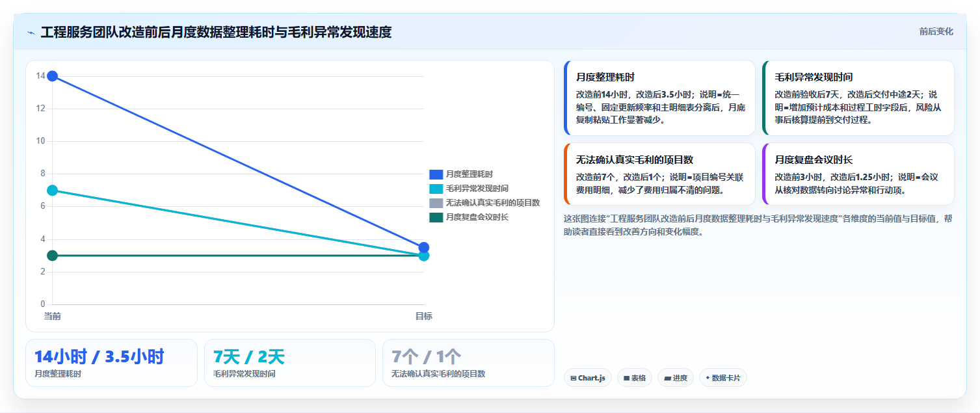
Task: Click the lightning icon beside the title
Action: click(x=31, y=33)
